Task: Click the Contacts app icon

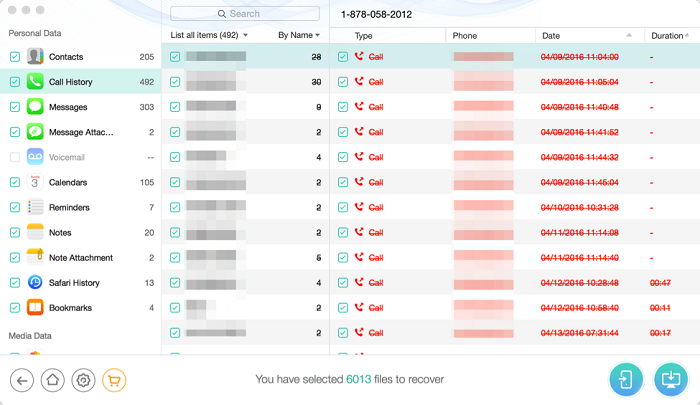Action: [35, 57]
